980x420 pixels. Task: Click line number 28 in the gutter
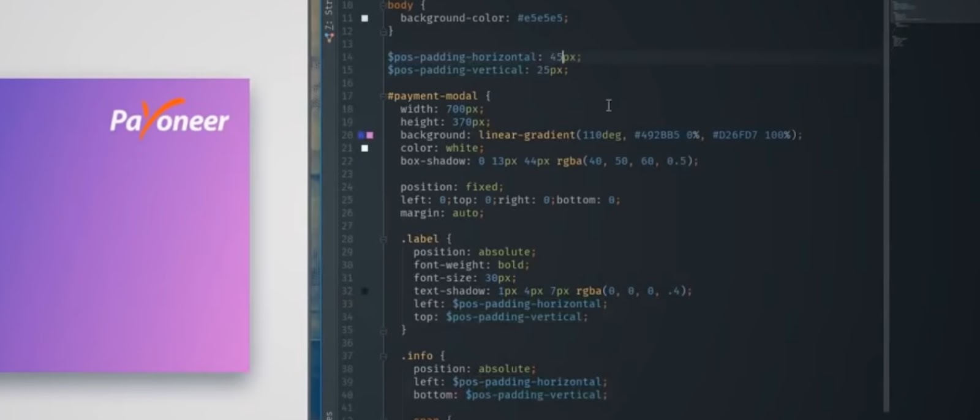(347, 239)
